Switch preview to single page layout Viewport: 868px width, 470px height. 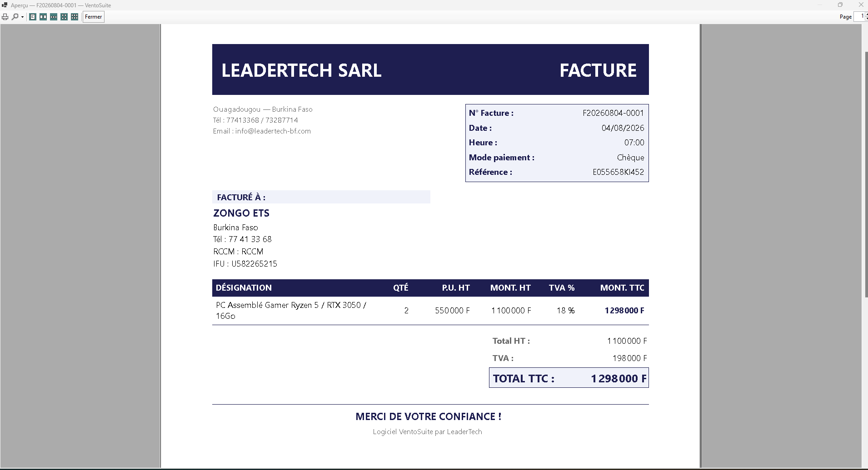(x=33, y=17)
